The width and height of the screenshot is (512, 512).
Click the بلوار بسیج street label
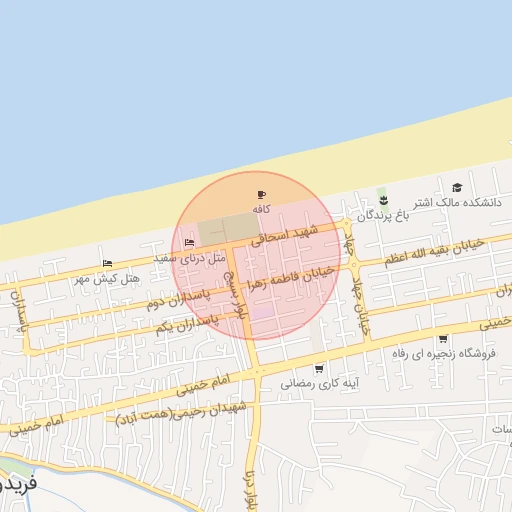click(x=235, y=295)
